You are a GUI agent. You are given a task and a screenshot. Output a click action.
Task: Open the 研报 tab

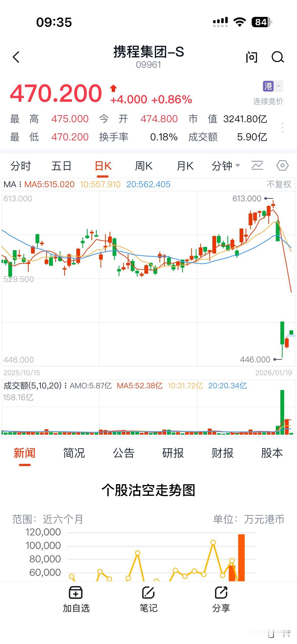[173, 453]
